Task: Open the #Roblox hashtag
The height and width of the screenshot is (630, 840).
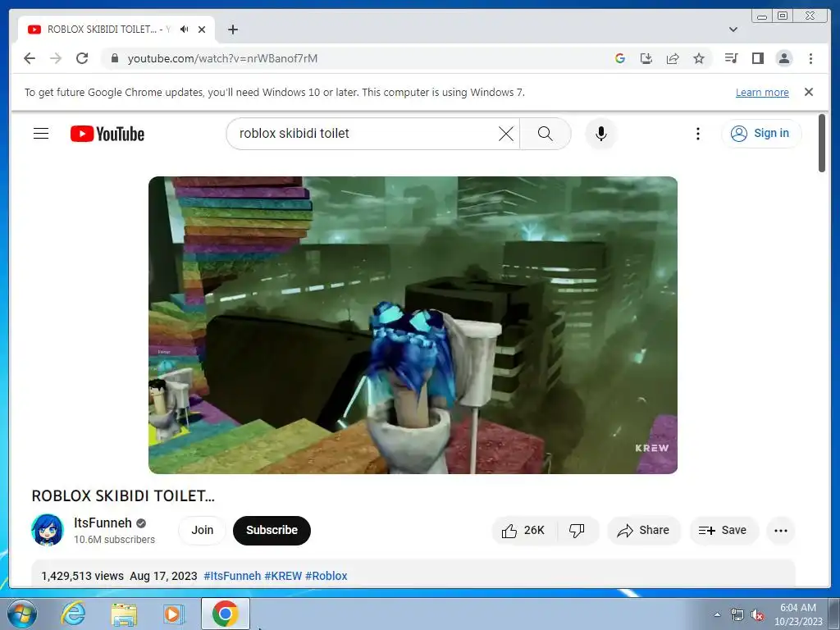Action: (x=326, y=576)
